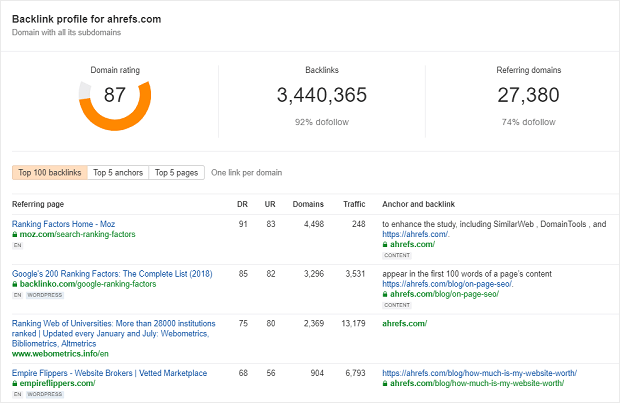The width and height of the screenshot is (620, 403).
Task: Click lock icon before ahrefs.com/blog/how-much-is-my-website-worth/
Action: point(385,384)
